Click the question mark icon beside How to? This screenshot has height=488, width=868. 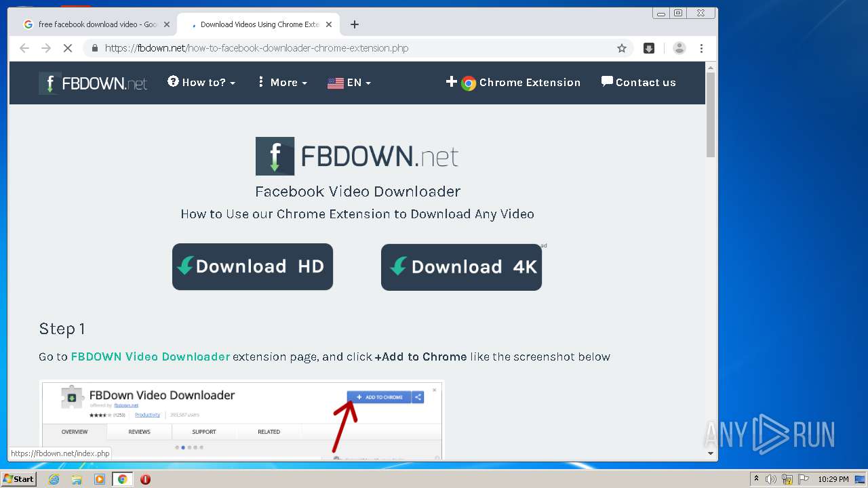[x=173, y=81]
